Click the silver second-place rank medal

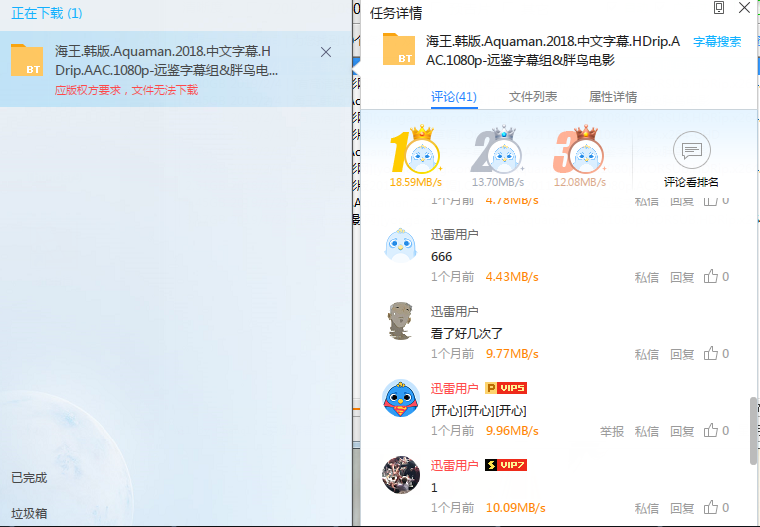pyautogui.click(x=497, y=152)
